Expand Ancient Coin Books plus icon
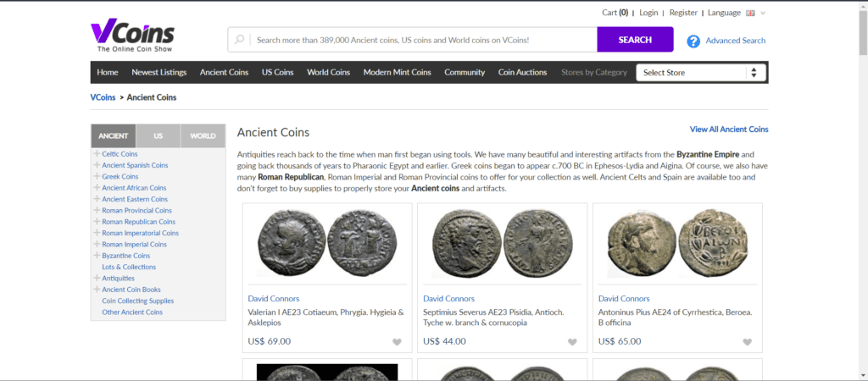 97,290
